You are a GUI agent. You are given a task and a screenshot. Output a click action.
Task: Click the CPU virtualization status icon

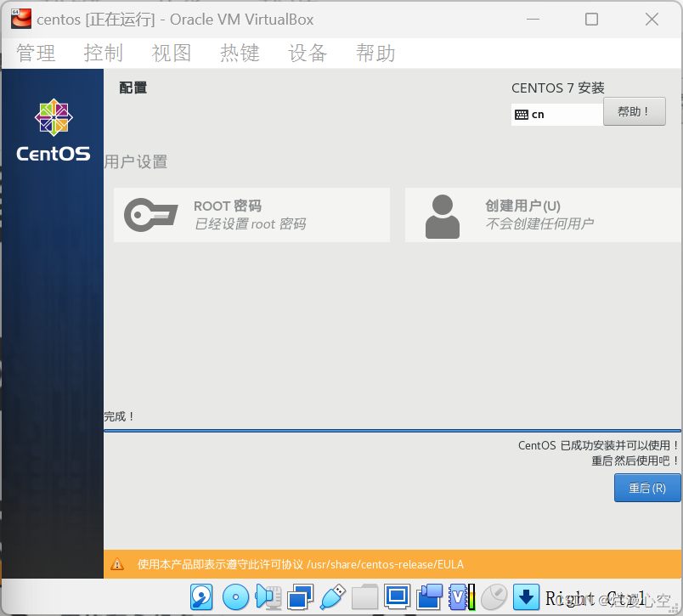coord(462,596)
